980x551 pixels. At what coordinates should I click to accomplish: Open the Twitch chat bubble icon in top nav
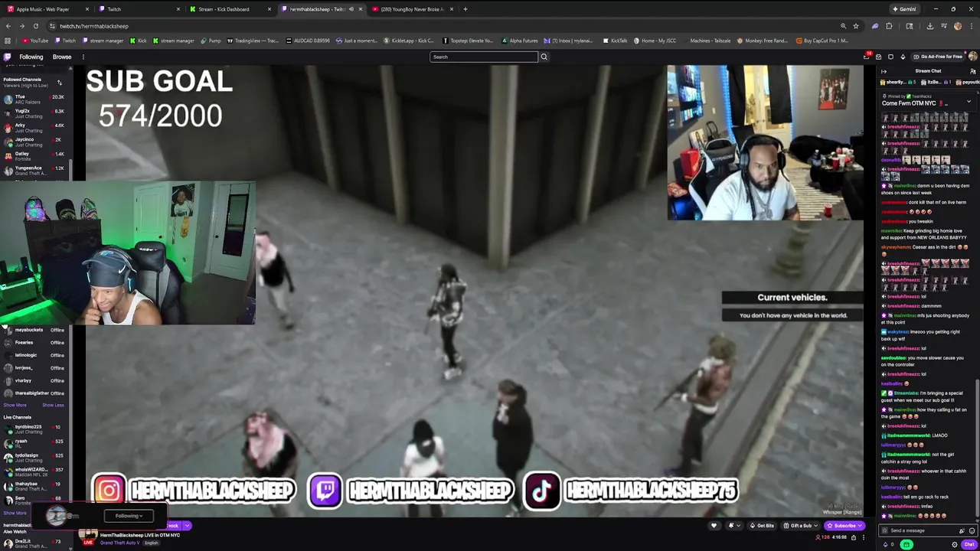tap(890, 57)
